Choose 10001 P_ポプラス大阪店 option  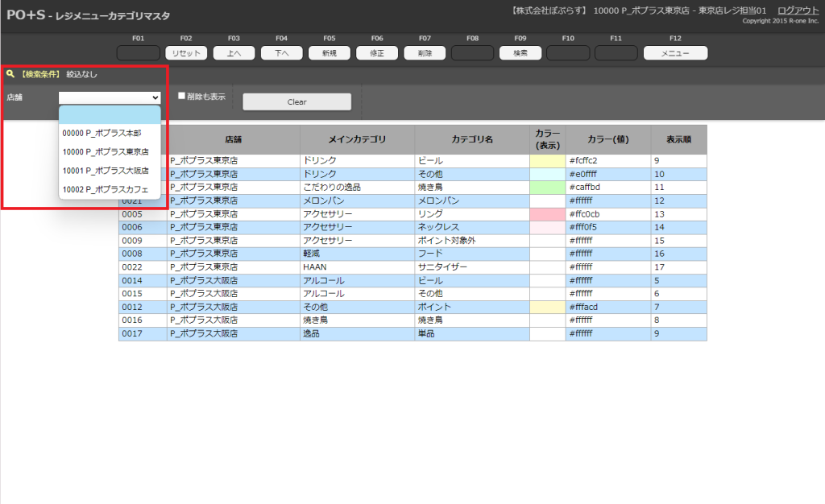(106, 171)
